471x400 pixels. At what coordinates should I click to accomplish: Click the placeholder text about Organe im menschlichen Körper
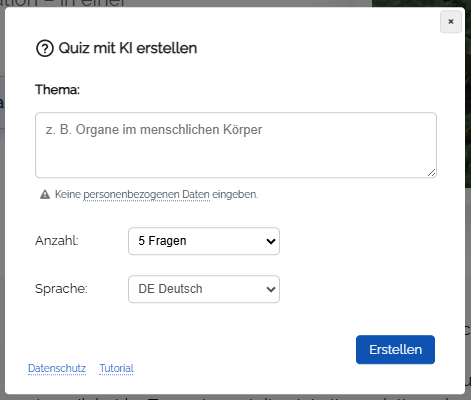154,130
